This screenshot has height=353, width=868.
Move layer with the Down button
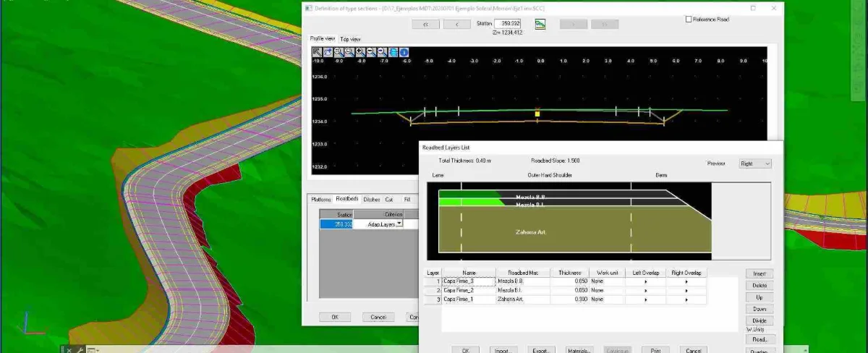759,309
